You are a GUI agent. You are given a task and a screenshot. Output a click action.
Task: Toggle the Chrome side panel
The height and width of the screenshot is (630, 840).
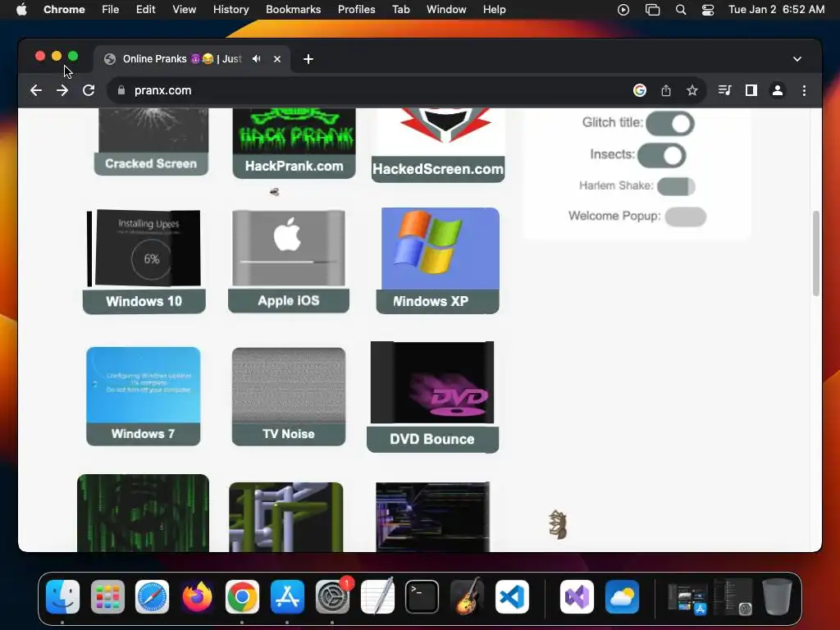[751, 90]
